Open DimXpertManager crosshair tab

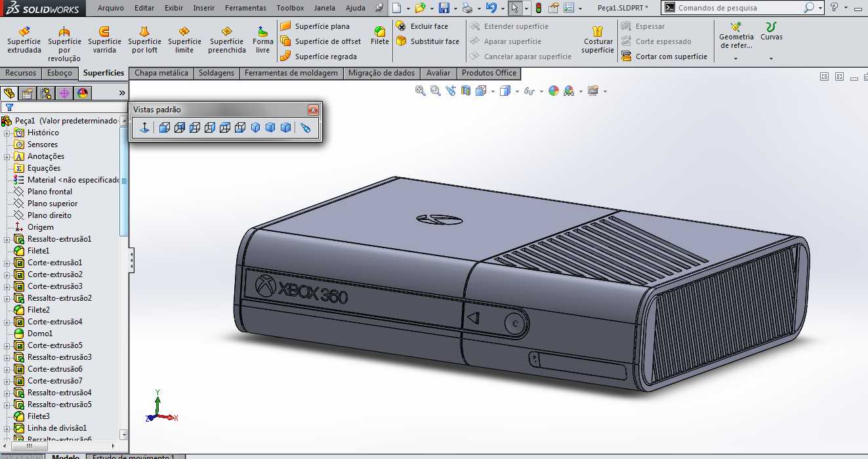(64, 93)
